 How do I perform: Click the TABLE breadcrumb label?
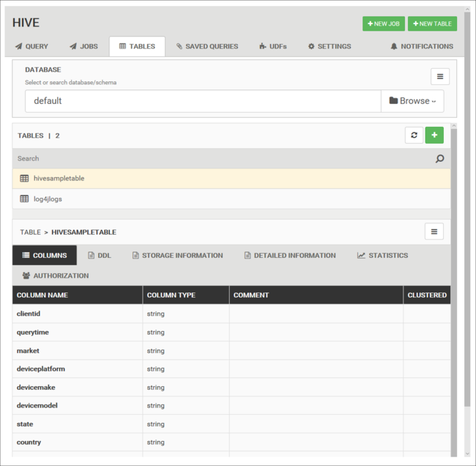point(30,232)
